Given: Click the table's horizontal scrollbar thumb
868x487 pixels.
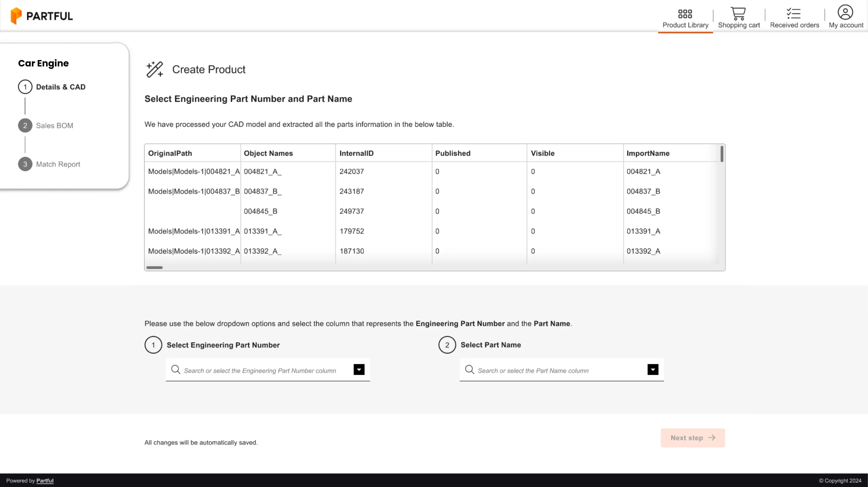Looking at the screenshot, I should point(155,268).
